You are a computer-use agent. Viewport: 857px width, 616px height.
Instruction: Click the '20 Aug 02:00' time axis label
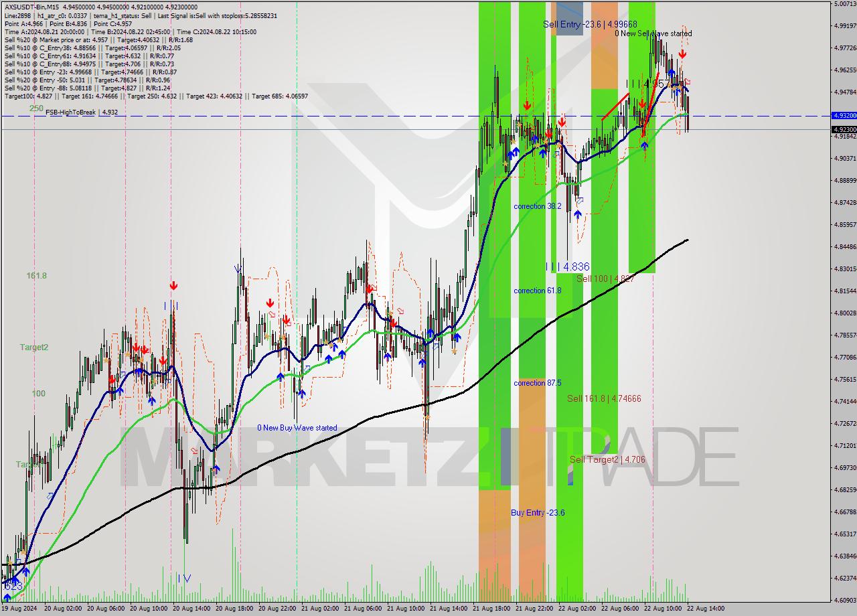[63, 609]
